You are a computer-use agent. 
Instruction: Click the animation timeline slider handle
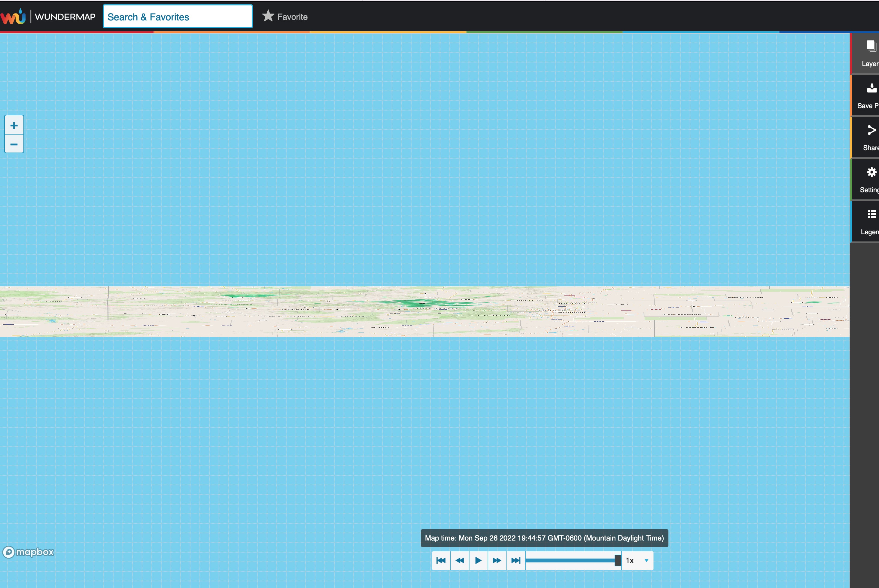(x=618, y=561)
